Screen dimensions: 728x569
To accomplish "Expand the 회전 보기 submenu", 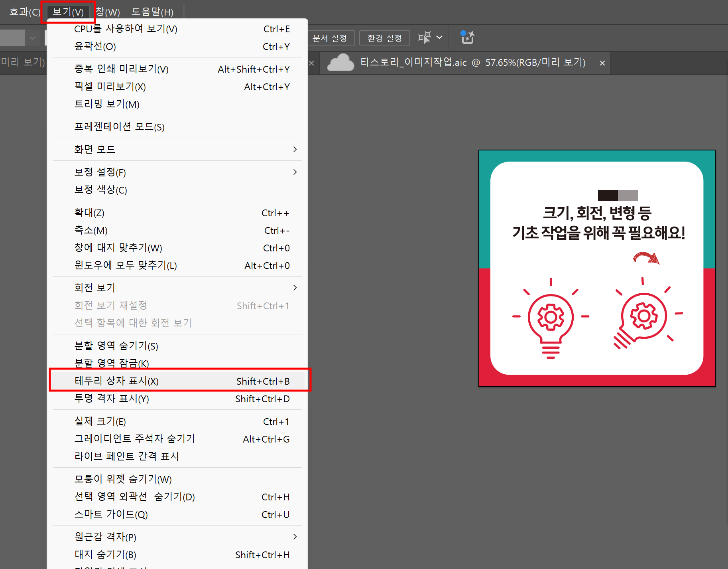I will click(x=295, y=287).
